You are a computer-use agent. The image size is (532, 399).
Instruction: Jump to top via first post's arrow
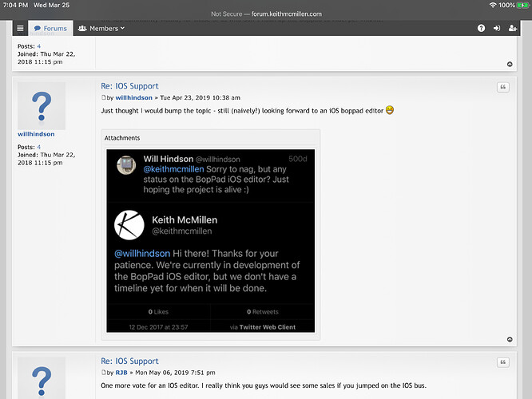point(510,64)
